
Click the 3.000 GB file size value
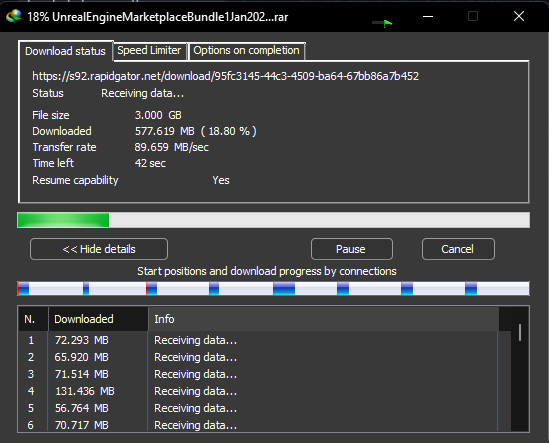158,115
